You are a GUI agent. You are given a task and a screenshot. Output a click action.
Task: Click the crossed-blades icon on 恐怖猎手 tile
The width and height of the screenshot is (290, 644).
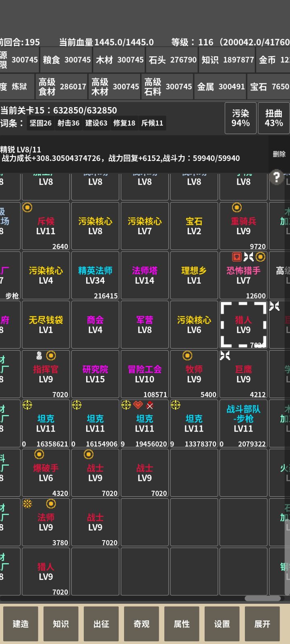click(x=249, y=257)
